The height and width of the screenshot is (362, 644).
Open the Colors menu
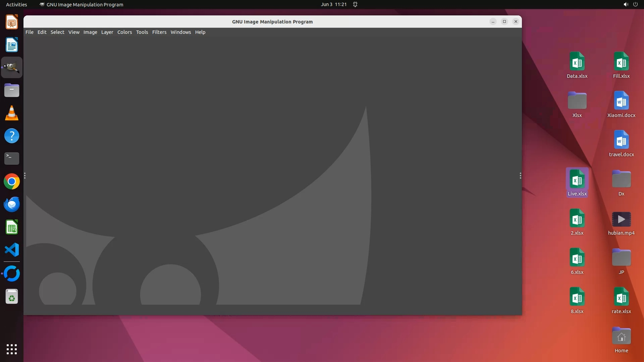[124, 32]
